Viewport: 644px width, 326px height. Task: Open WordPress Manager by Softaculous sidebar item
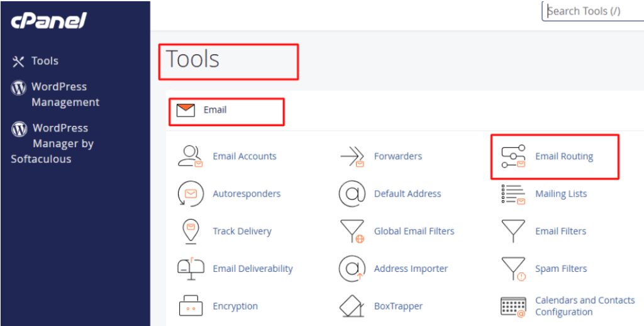53,143
